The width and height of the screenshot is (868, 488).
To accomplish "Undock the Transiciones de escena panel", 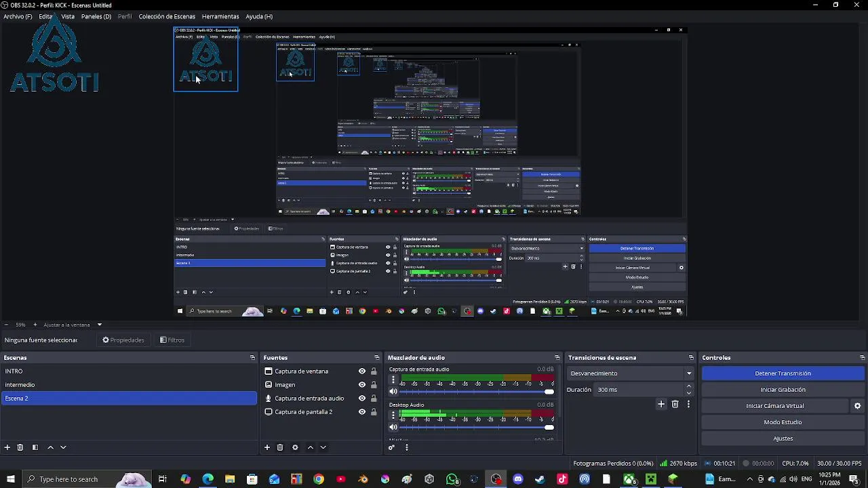I will pyautogui.click(x=691, y=358).
